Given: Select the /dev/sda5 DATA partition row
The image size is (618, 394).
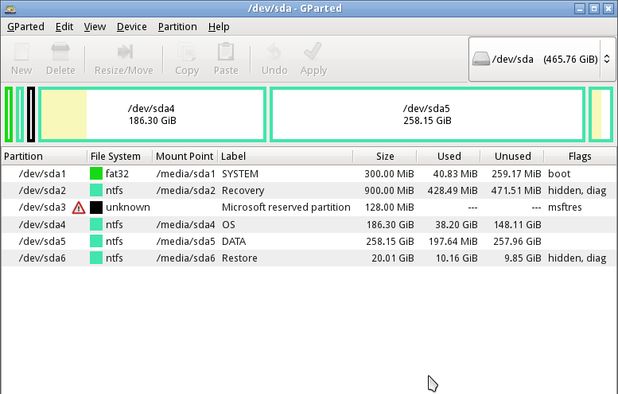Looking at the screenshot, I should coord(309,241).
